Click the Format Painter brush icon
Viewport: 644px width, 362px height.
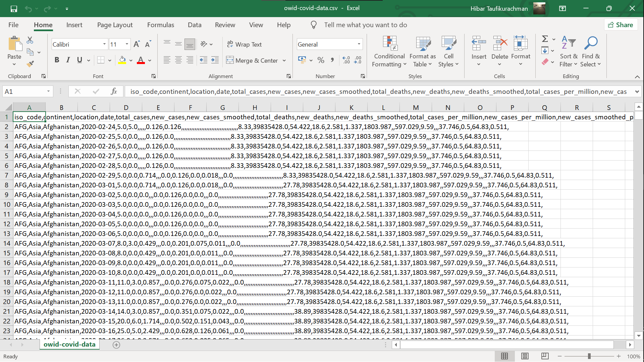(30, 64)
